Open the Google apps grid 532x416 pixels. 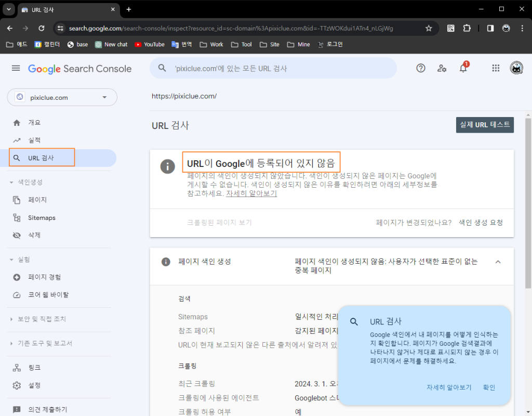496,68
